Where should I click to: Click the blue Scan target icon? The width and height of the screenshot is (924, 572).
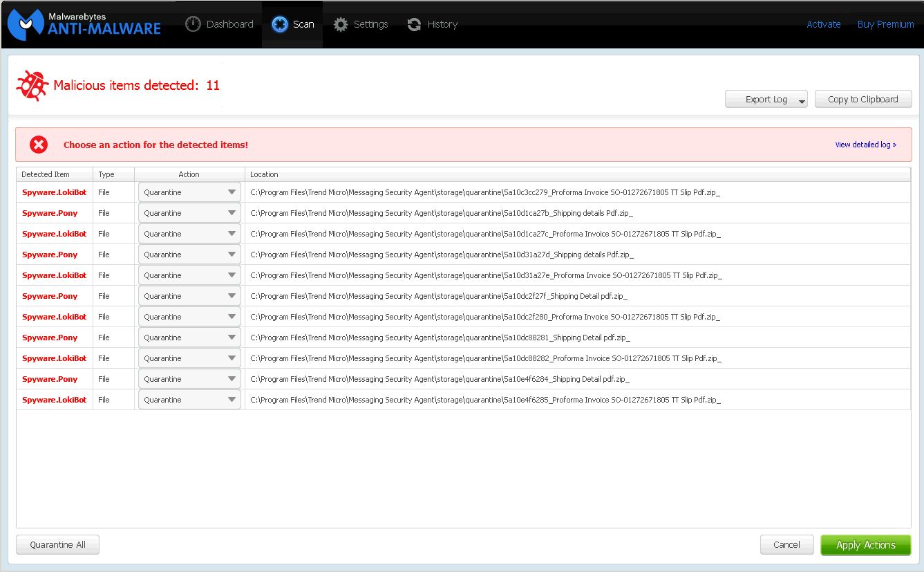[x=279, y=24]
